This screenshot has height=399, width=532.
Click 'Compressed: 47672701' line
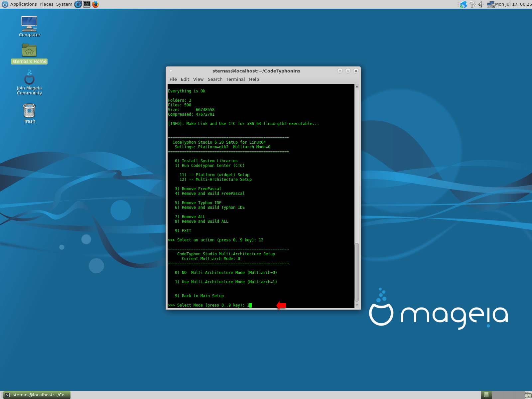pyautogui.click(x=191, y=114)
